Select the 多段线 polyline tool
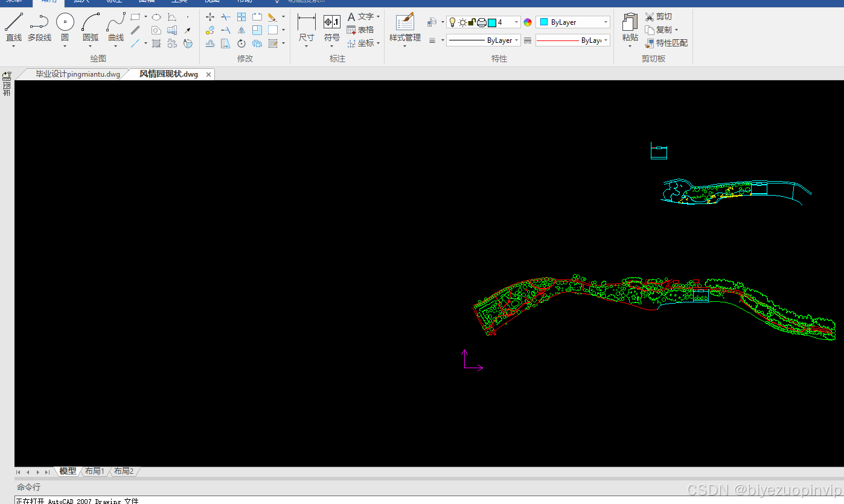The width and height of the screenshot is (844, 504). click(x=39, y=28)
